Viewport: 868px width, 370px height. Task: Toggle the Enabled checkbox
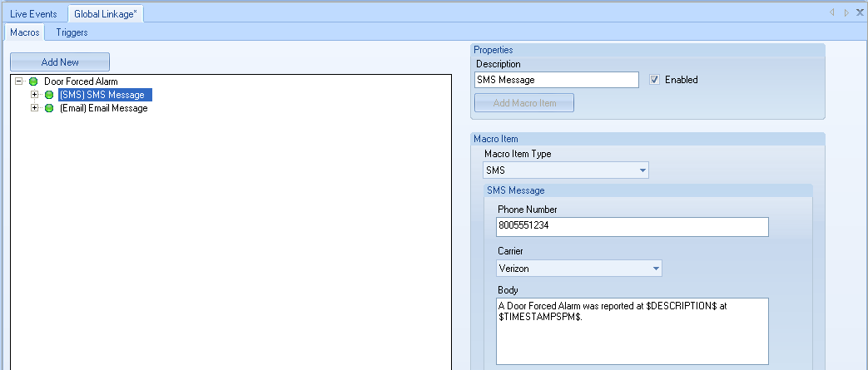pos(655,80)
